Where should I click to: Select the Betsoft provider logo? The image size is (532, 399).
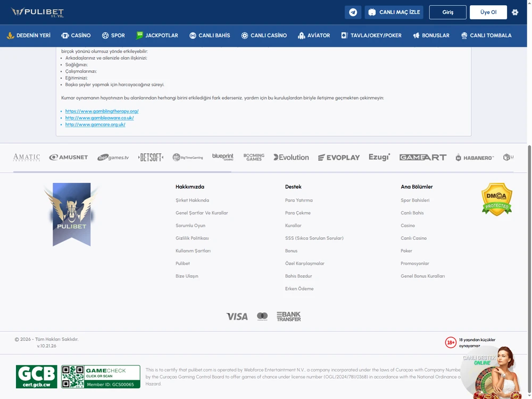point(151,157)
